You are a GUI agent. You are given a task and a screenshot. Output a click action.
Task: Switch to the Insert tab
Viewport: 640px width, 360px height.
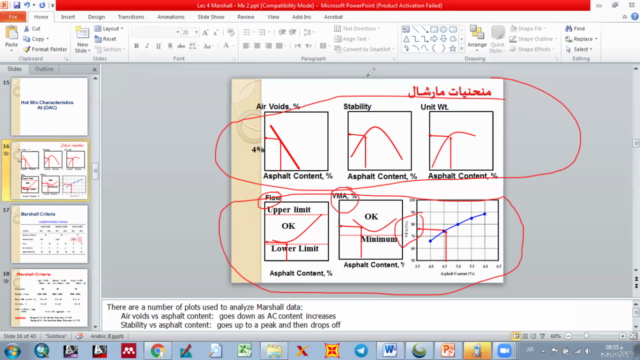pos(68,17)
